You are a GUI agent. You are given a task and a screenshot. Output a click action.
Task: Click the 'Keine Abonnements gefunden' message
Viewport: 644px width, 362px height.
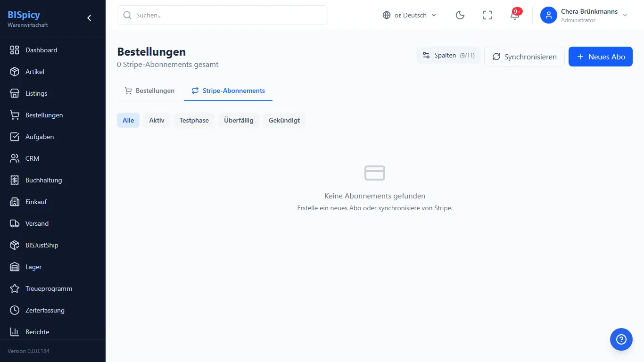point(375,196)
